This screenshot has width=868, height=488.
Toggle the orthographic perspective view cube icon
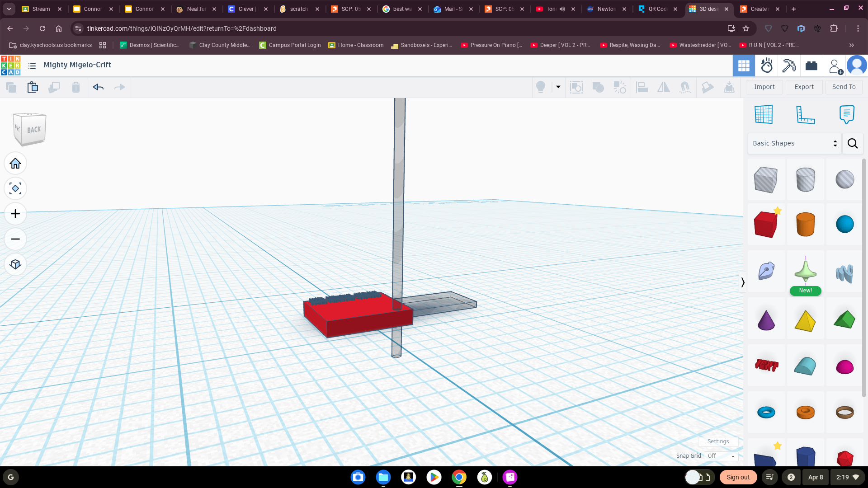point(15,264)
